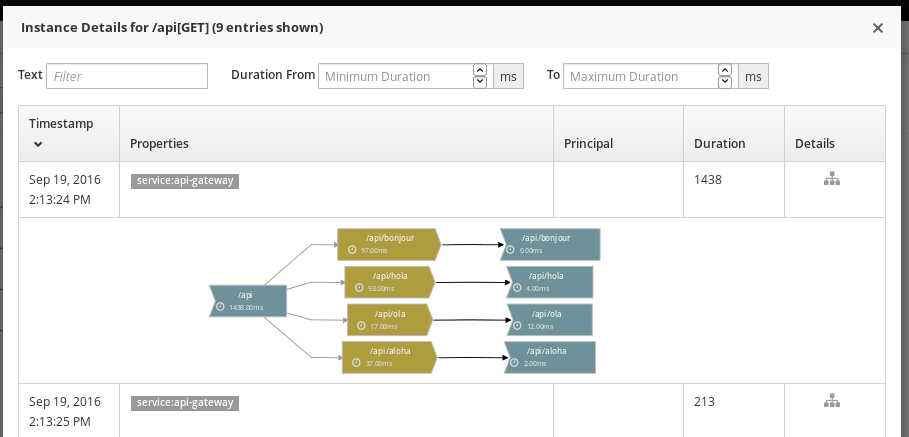Click clock icon in root /api node
This screenshot has height=437, width=909.
pyautogui.click(x=220, y=307)
